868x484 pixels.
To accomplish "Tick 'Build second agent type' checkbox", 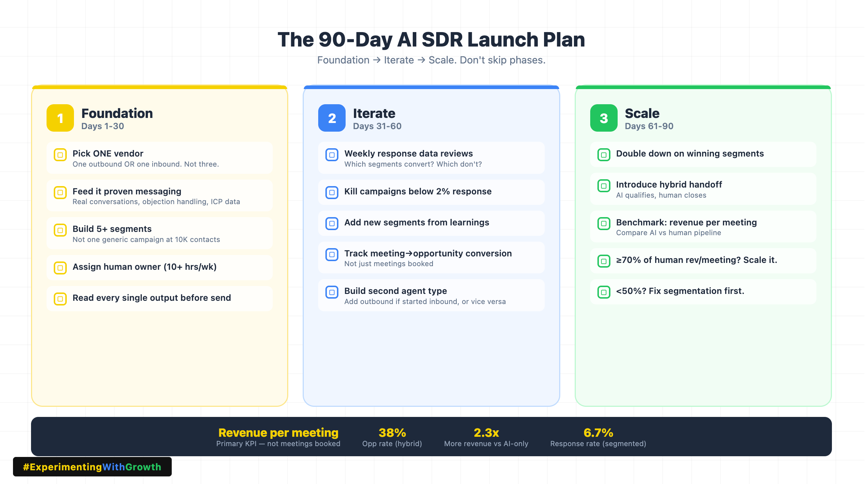I will click(x=332, y=292).
